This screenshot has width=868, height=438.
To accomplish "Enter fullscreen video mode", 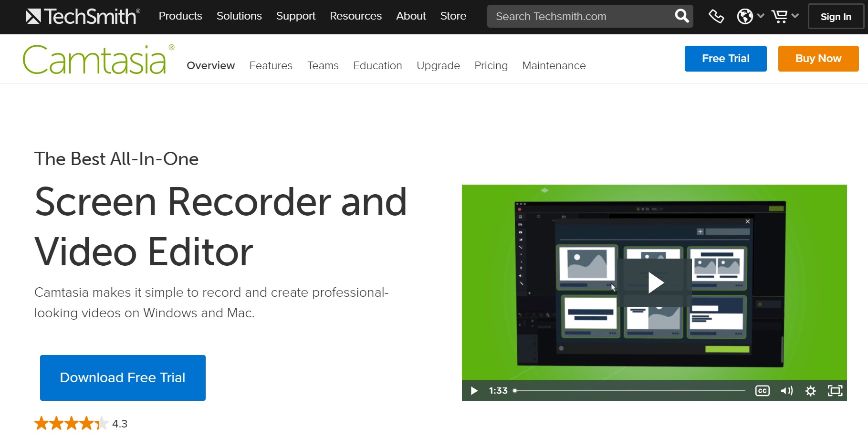I will point(835,391).
